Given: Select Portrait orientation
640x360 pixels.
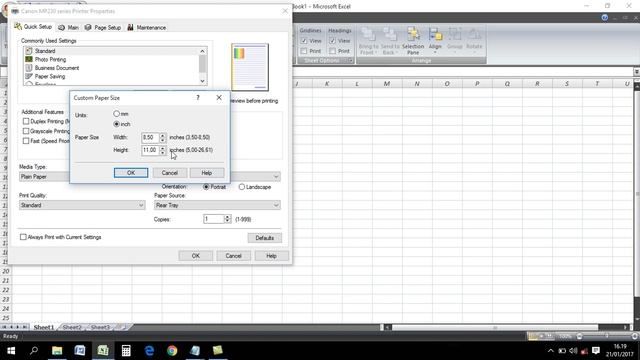Looking at the screenshot, I should coord(206,187).
